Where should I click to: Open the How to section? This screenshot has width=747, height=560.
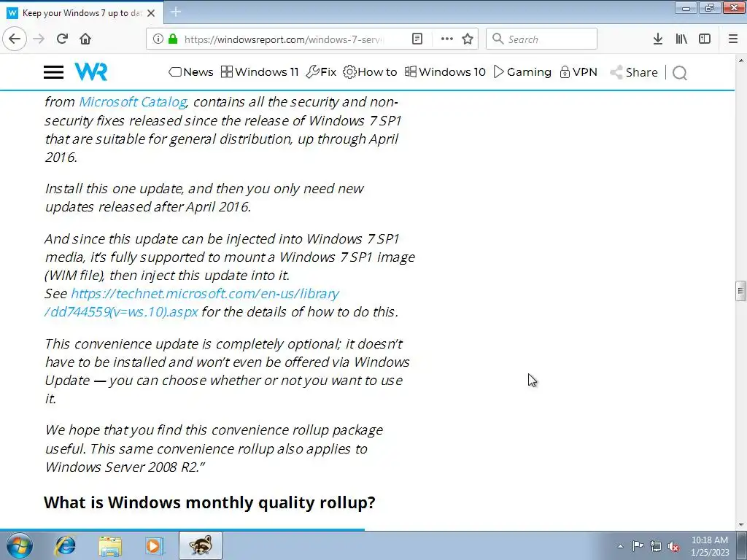point(370,72)
